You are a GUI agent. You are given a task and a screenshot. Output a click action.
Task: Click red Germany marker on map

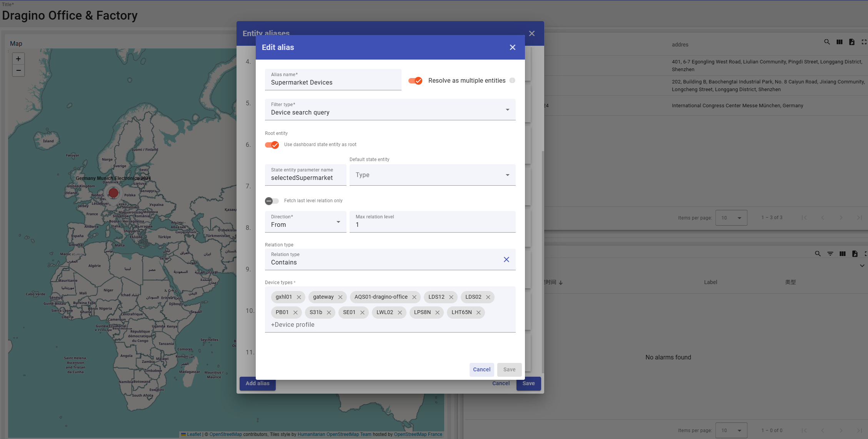coord(113,193)
